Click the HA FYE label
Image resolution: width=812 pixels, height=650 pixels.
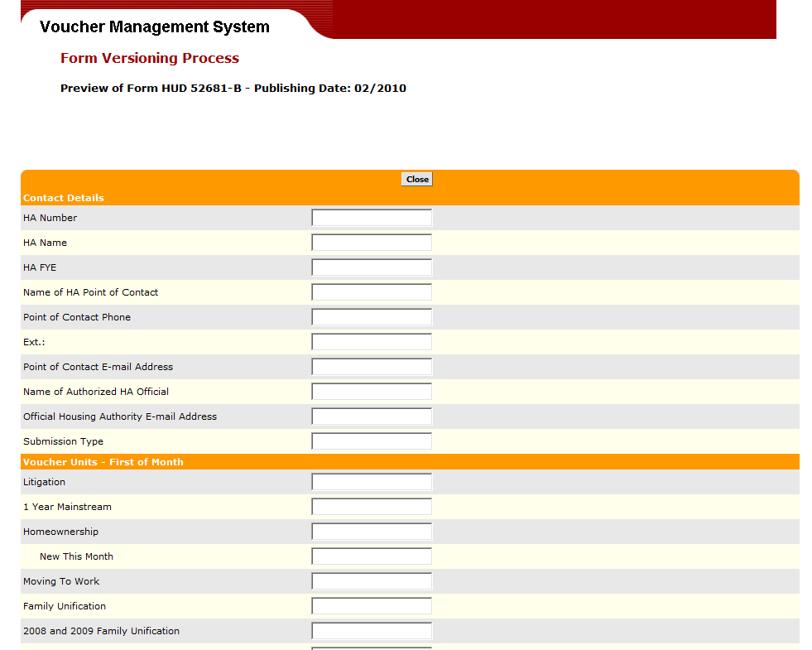click(40, 267)
